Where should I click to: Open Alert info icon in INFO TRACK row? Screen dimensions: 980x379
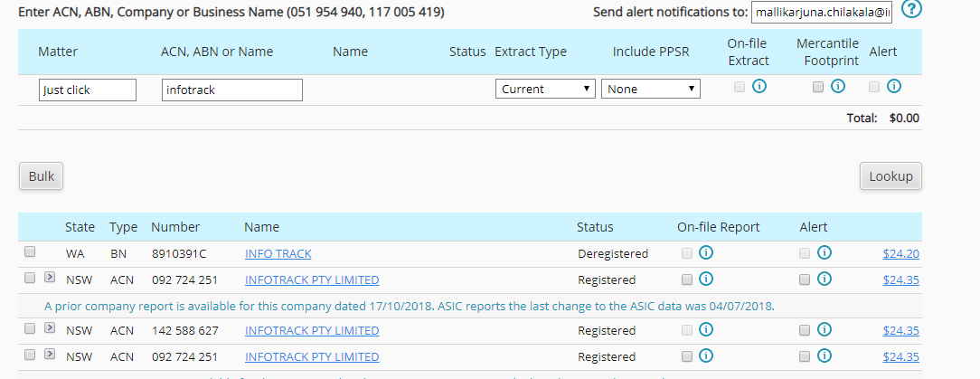pos(825,252)
